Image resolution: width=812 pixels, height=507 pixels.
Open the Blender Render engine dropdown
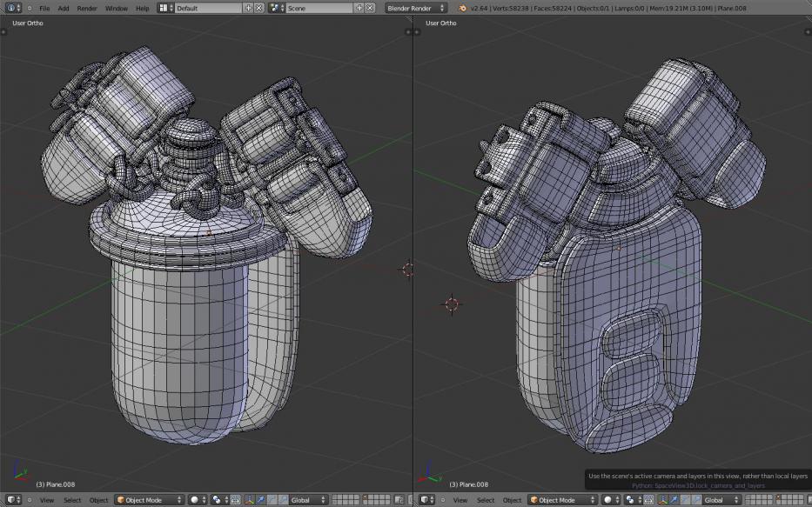[x=415, y=8]
